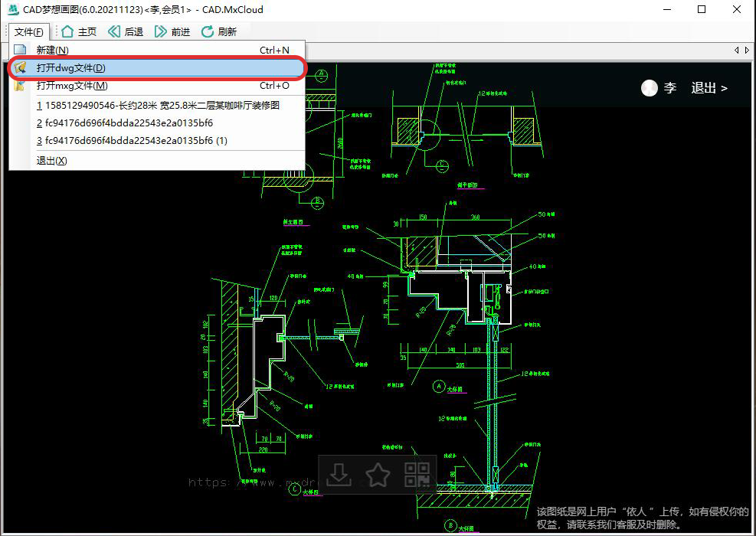756x536 pixels.
Task: Click the 刷新 refresh icon
Action: [x=208, y=32]
